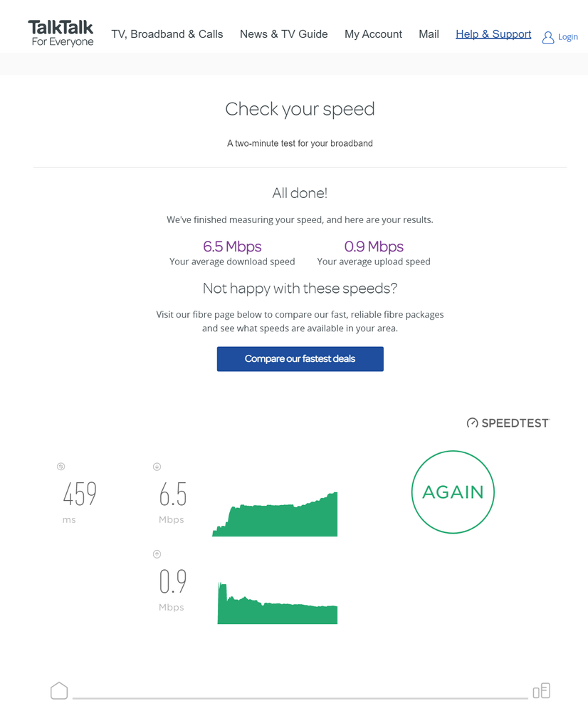
Task: Click the home icon at the bottom left
Action: pyautogui.click(x=59, y=691)
